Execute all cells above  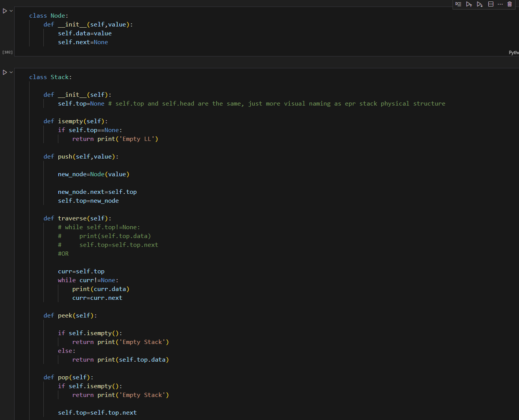pos(469,4)
